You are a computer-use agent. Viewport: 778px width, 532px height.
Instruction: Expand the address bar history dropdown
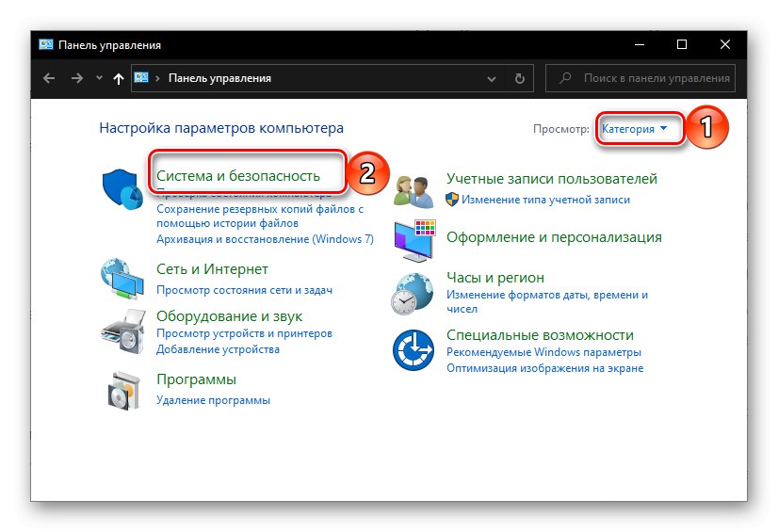pyautogui.click(x=492, y=79)
